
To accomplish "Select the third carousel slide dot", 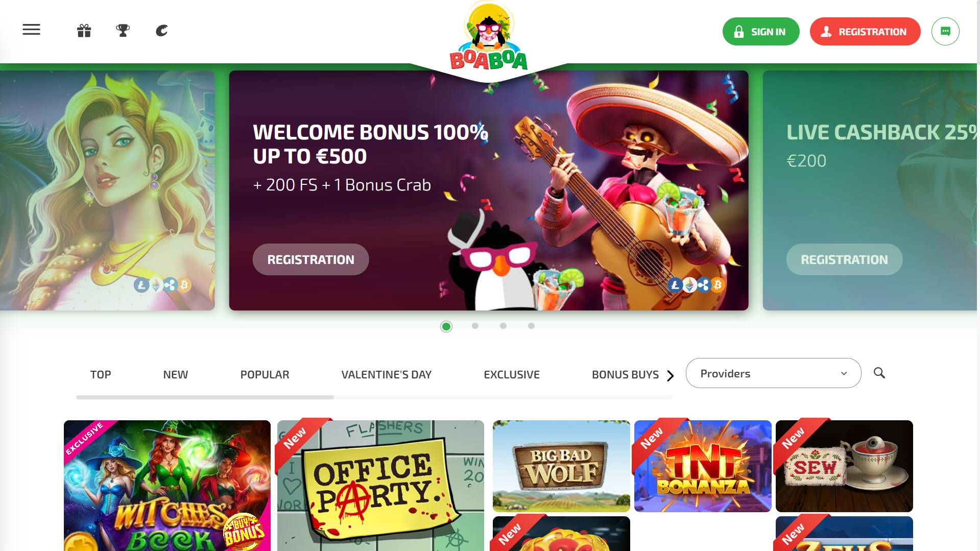I will click(x=503, y=326).
